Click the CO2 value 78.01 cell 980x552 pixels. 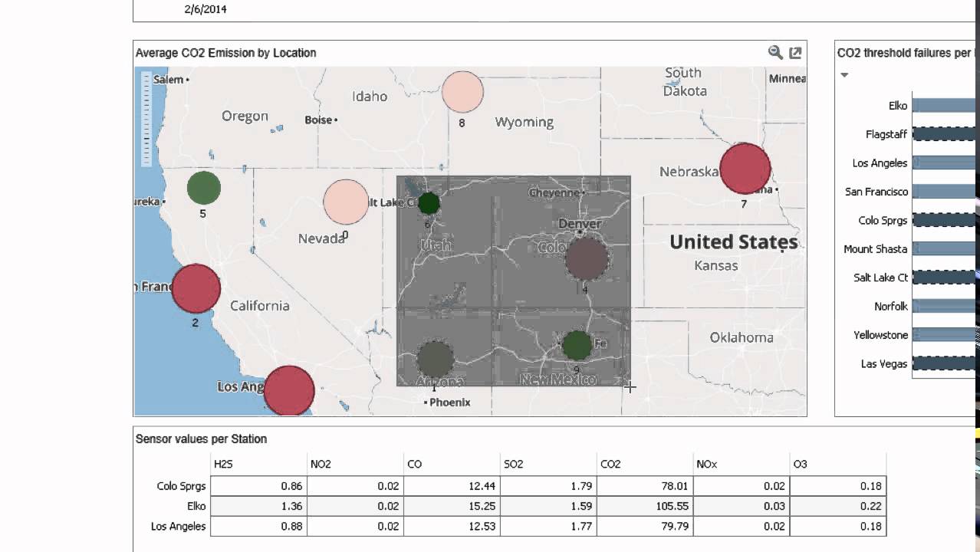point(645,486)
